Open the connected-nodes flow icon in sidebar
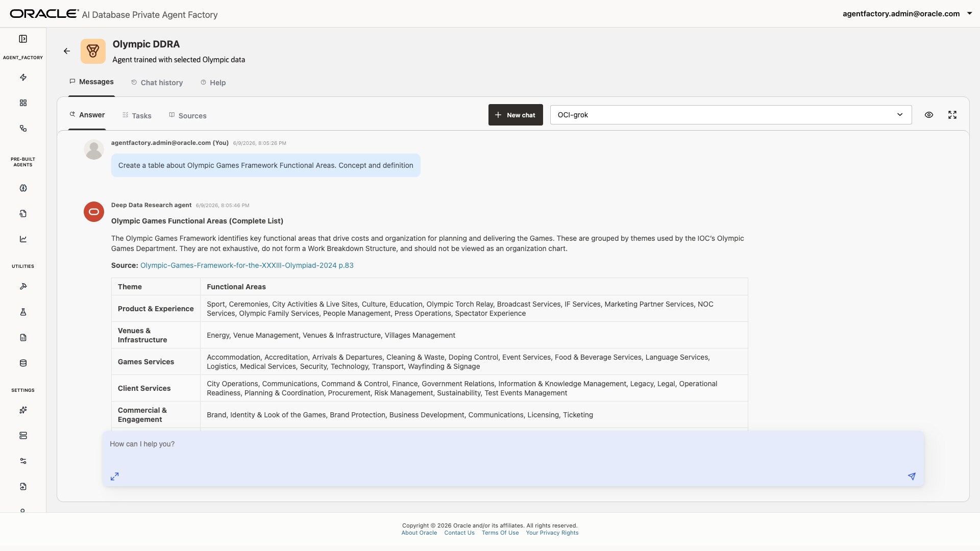The image size is (980, 551). [x=23, y=129]
